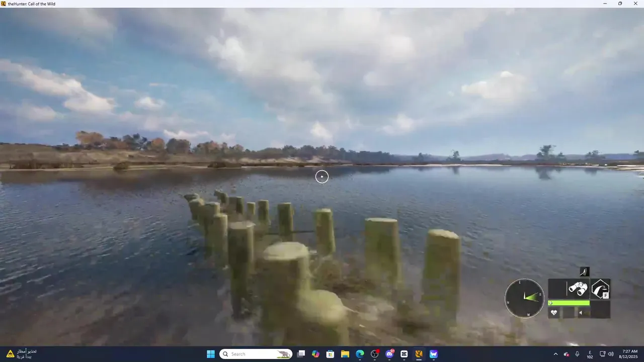Screen dimensions: 644x362
Task: Select the binoculars equipment slot
Action: point(578,289)
